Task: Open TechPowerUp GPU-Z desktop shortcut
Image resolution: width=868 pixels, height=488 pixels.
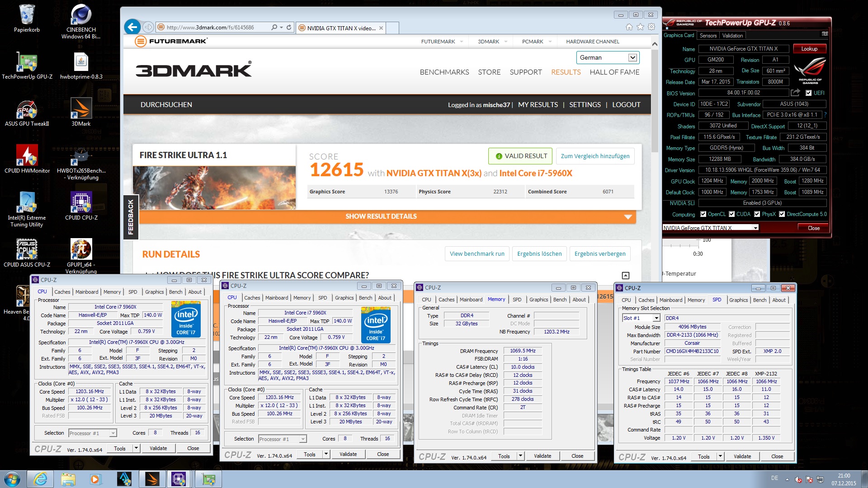Action: (27, 66)
